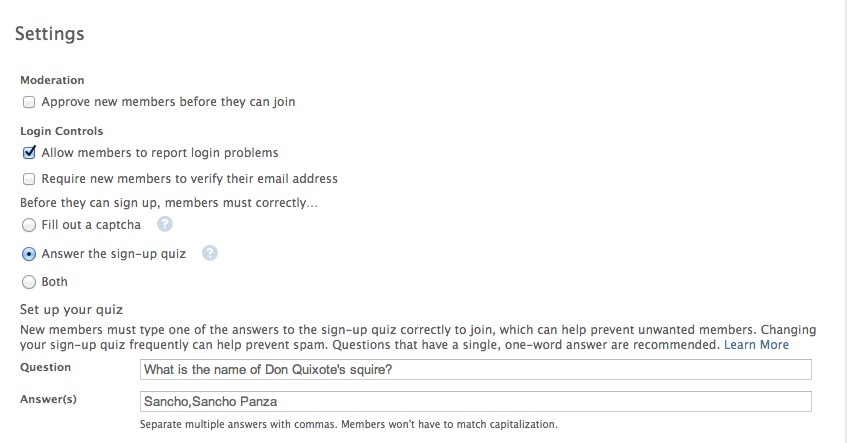The width and height of the screenshot is (847, 443).
Task: Select the Answer the sign-up quiz radio button
Action: coord(29,254)
